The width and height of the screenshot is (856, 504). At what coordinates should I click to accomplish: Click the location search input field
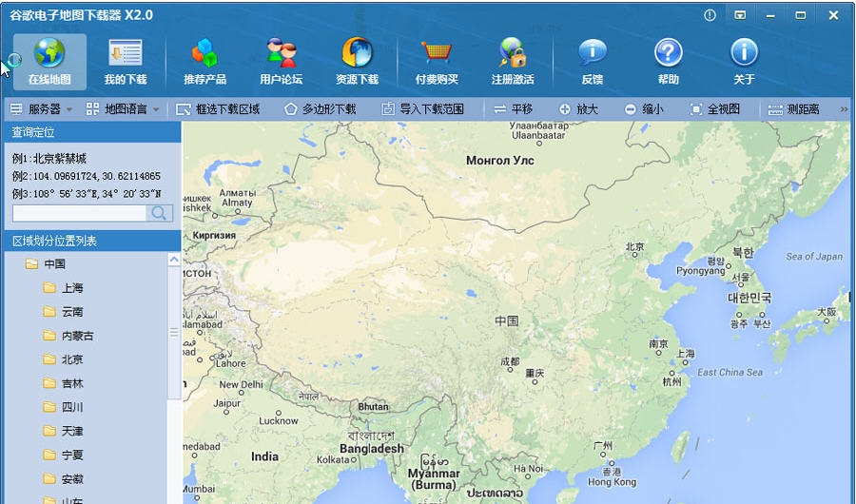[x=79, y=213]
